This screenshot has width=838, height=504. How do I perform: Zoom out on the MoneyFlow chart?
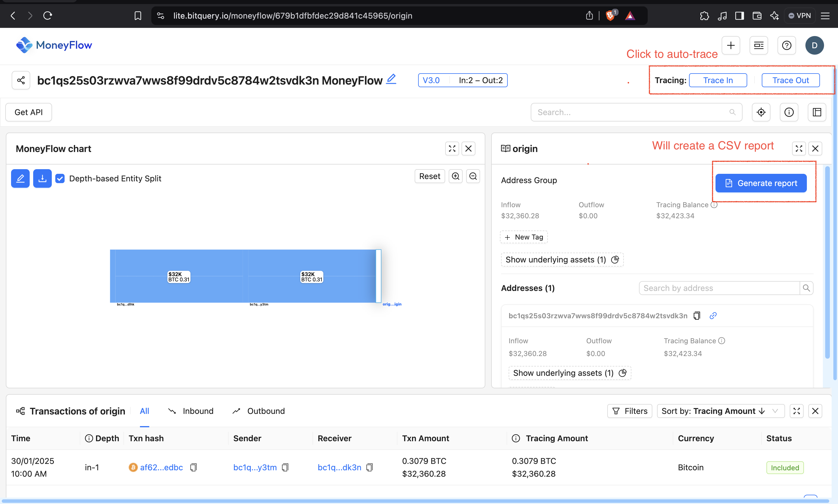click(473, 176)
